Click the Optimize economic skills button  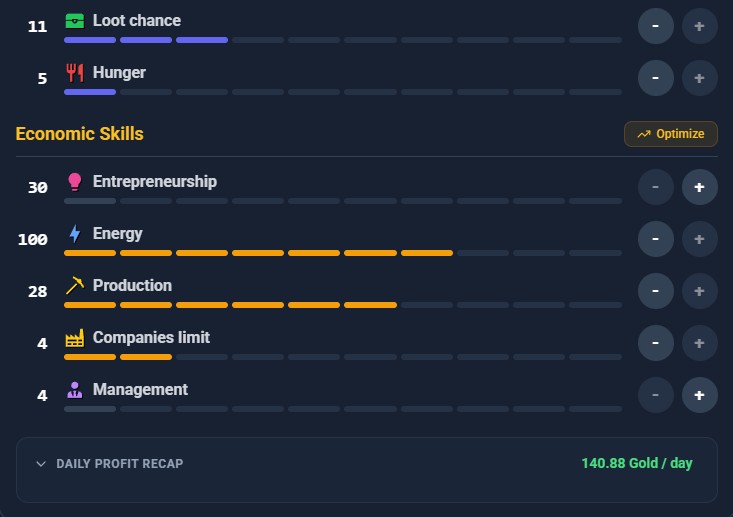click(671, 134)
